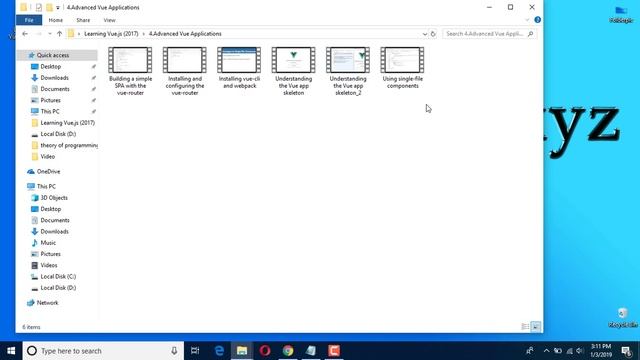Open 3D Objects folder

[54, 198]
